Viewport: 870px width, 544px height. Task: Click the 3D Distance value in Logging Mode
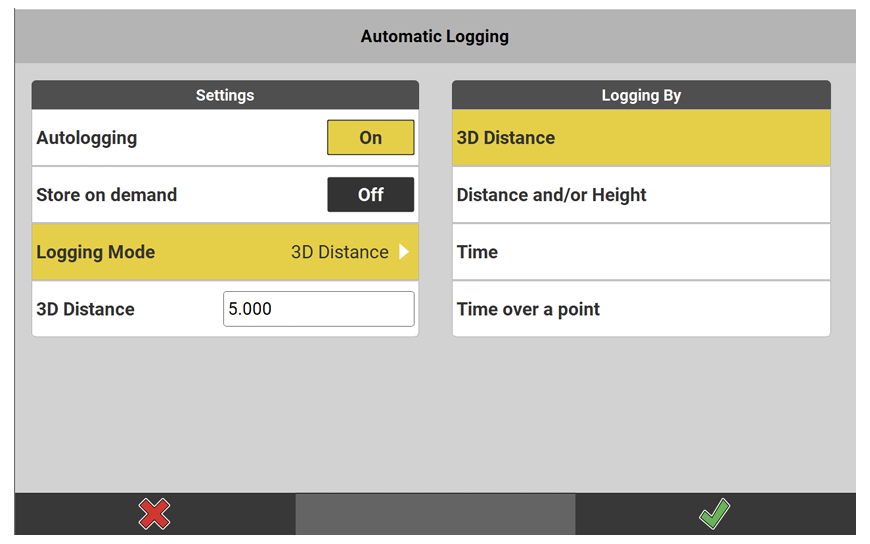pyautogui.click(x=339, y=252)
